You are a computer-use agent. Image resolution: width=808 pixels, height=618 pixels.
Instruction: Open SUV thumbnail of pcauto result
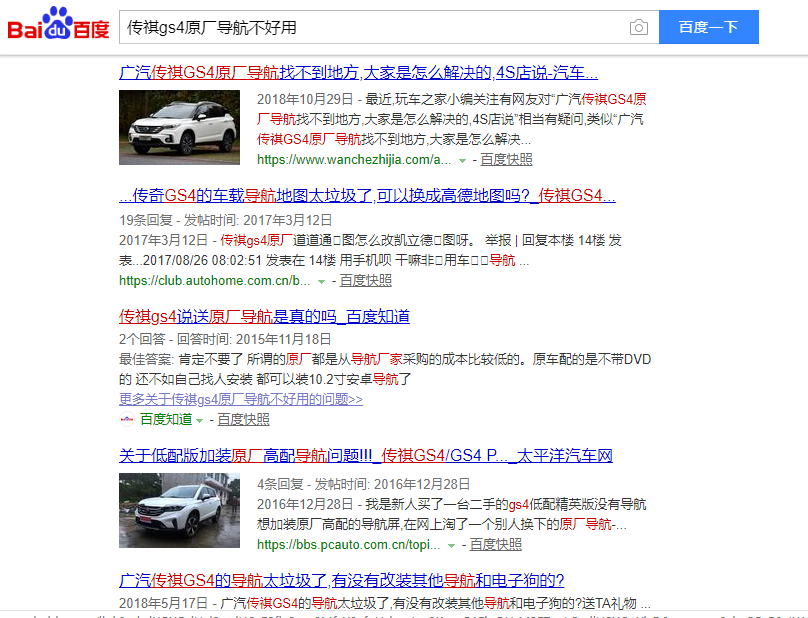point(179,510)
